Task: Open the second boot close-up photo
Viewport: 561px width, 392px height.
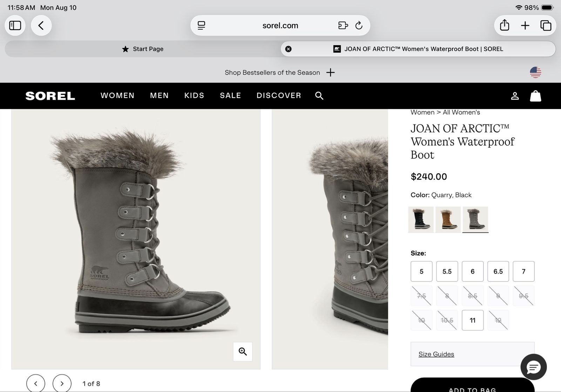Action: (x=330, y=239)
